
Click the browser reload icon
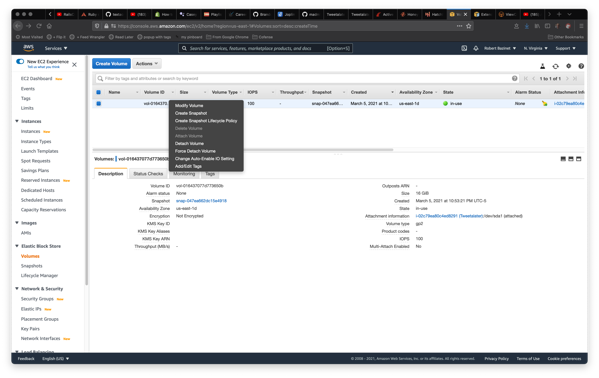[x=39, y=26]
